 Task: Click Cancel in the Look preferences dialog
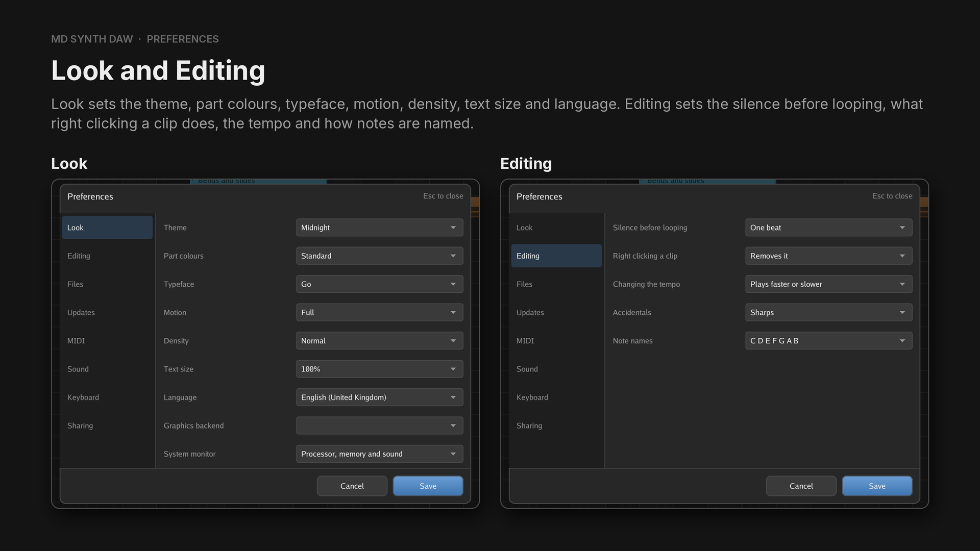[352, 486]
